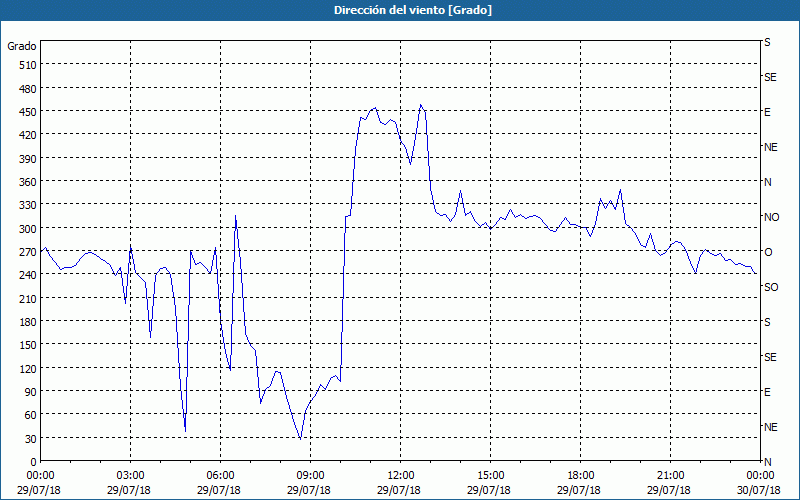Click the 'NO' compass label on the right axis

pyautogui.click(x=771, y=217)
